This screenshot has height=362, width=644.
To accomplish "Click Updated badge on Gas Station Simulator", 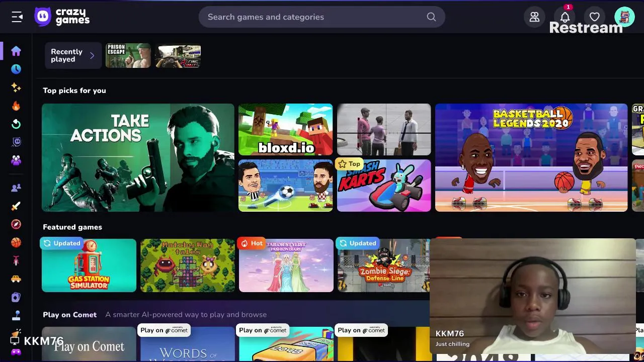I will (62, 243).
